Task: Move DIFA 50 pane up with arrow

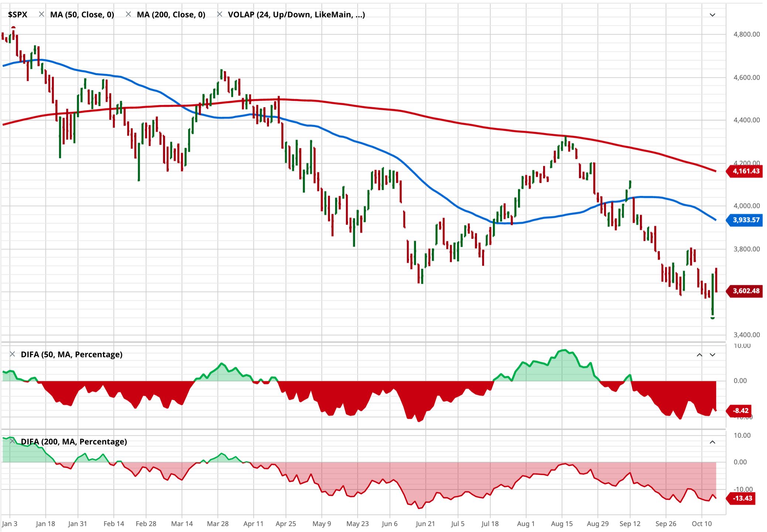Action: point(699,355)
